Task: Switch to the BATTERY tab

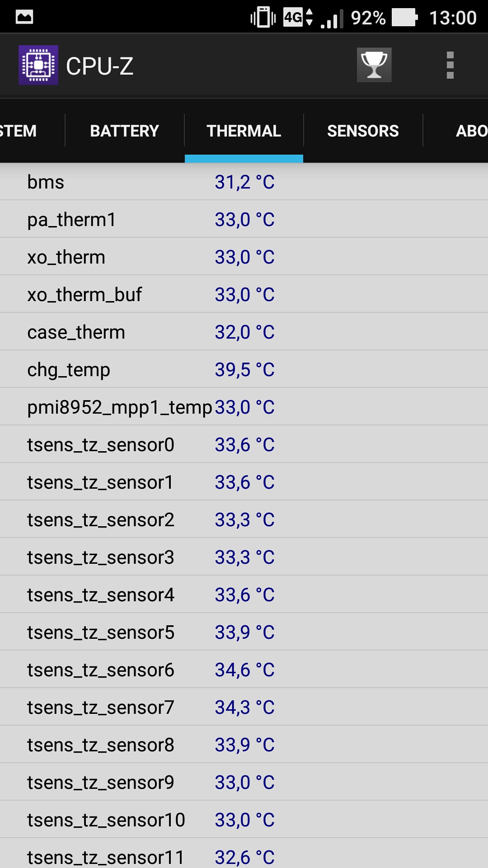Action: pyautogui.click(x=125, y=131)
